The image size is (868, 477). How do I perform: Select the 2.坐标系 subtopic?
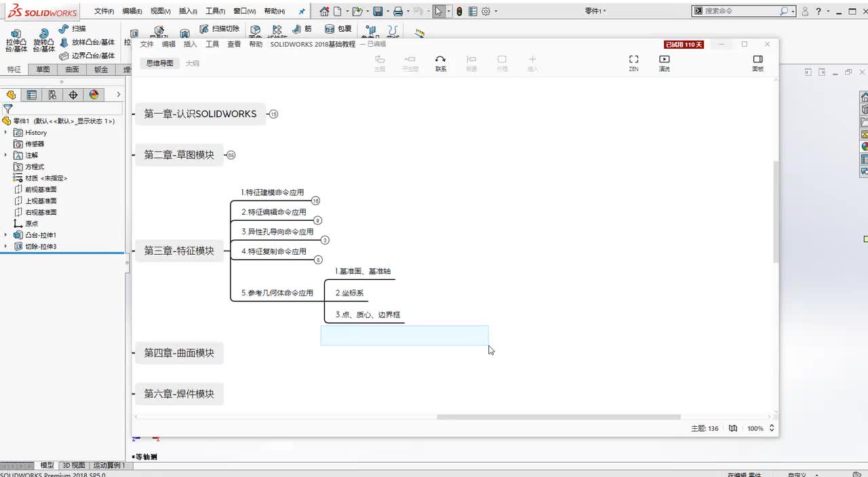pos(350,293)
